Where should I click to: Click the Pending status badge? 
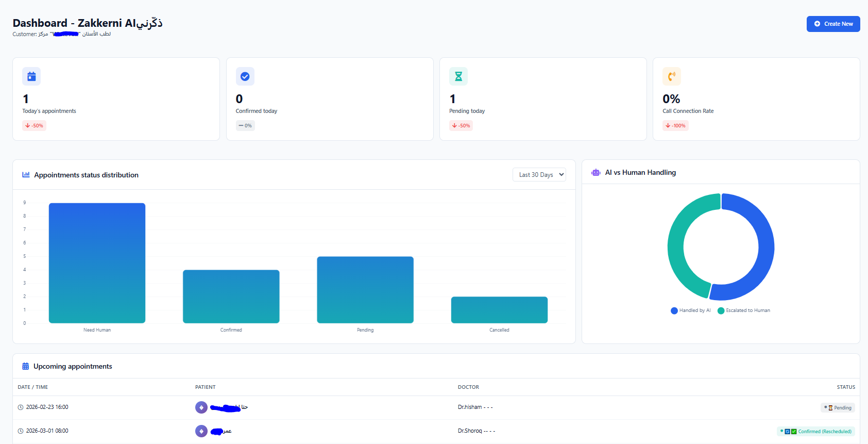(838, 407)
